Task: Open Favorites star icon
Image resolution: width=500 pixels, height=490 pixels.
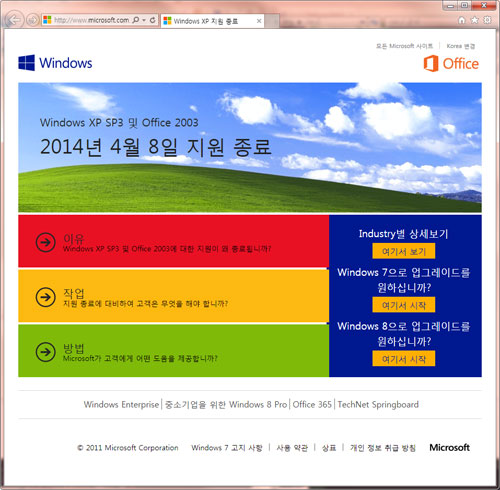Action: coord(474,20)
